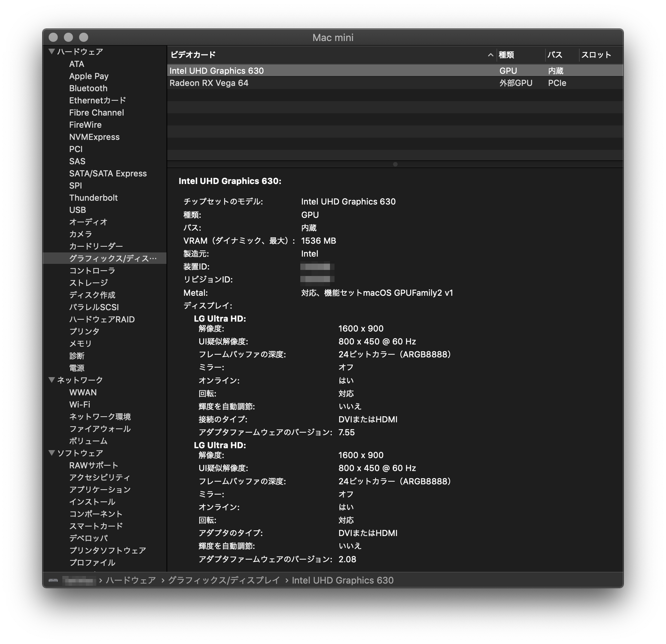666x644 pixels.
Task: Select Wi-Fi under ネットワーク
Action: point(79,404)
